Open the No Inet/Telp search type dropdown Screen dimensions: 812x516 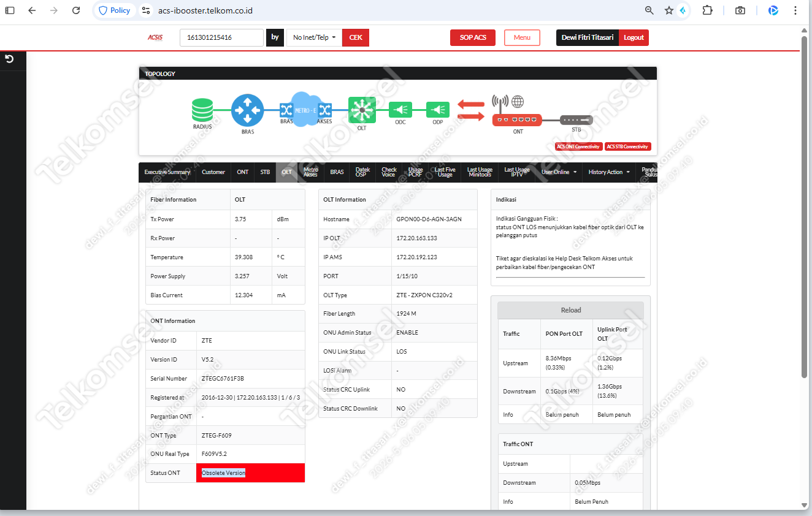point(315,37)
